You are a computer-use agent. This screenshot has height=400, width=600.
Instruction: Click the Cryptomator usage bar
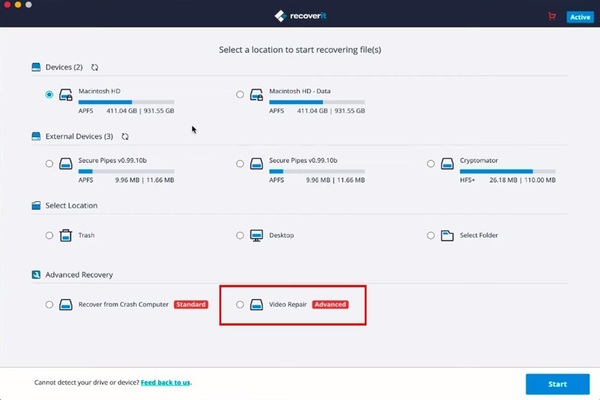click(x=507, y=171)
